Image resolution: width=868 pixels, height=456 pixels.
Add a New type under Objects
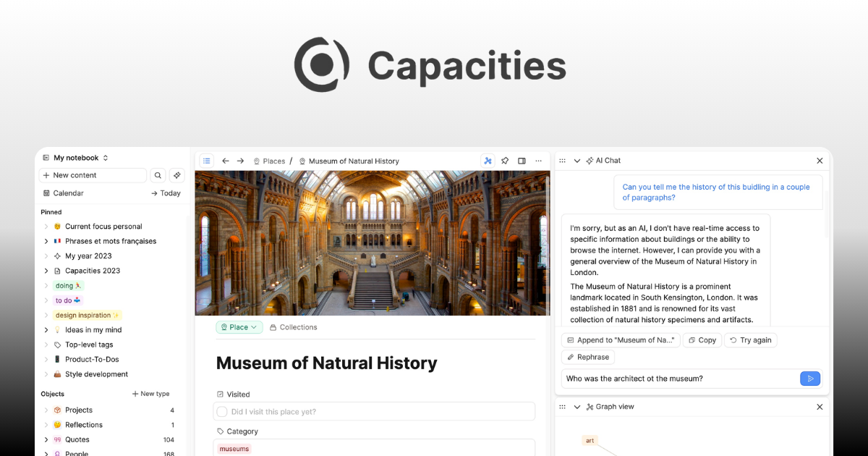point(150,394)
